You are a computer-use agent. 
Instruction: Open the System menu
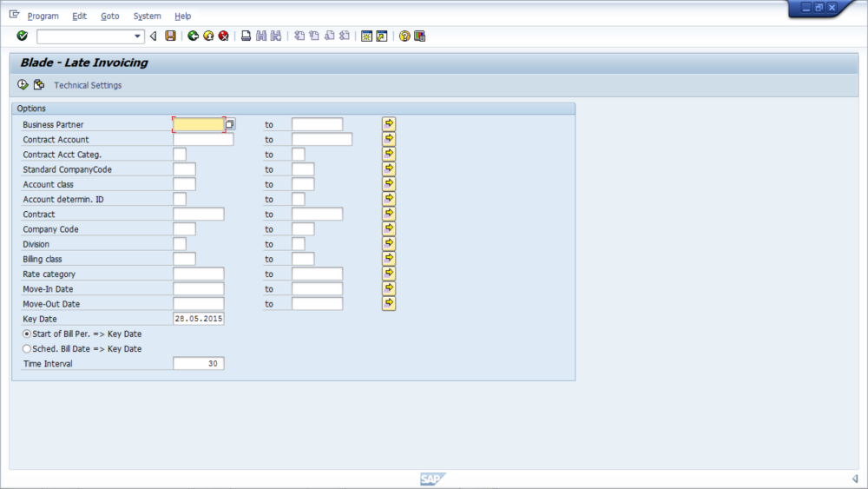pyautogui.click(x=147, y=16)
